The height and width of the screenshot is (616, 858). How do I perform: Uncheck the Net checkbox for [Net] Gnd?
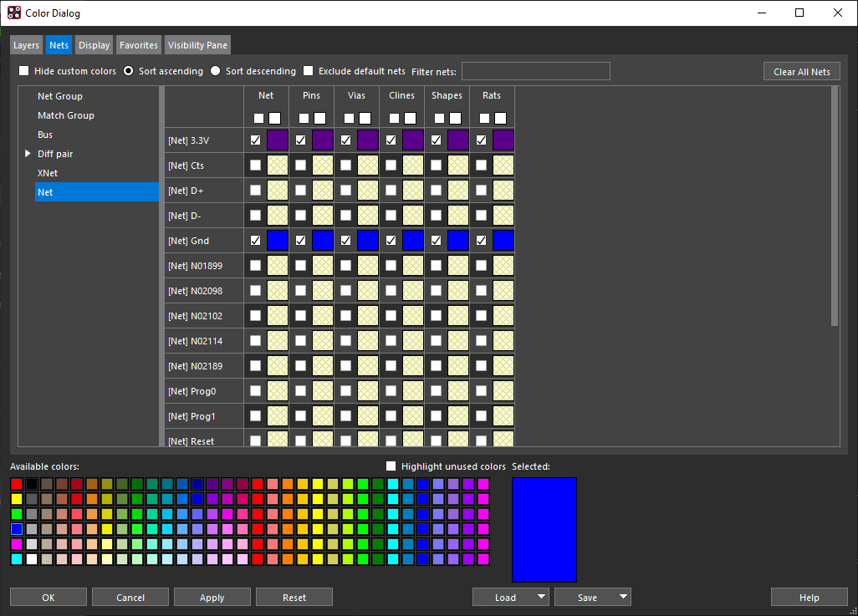255,240
